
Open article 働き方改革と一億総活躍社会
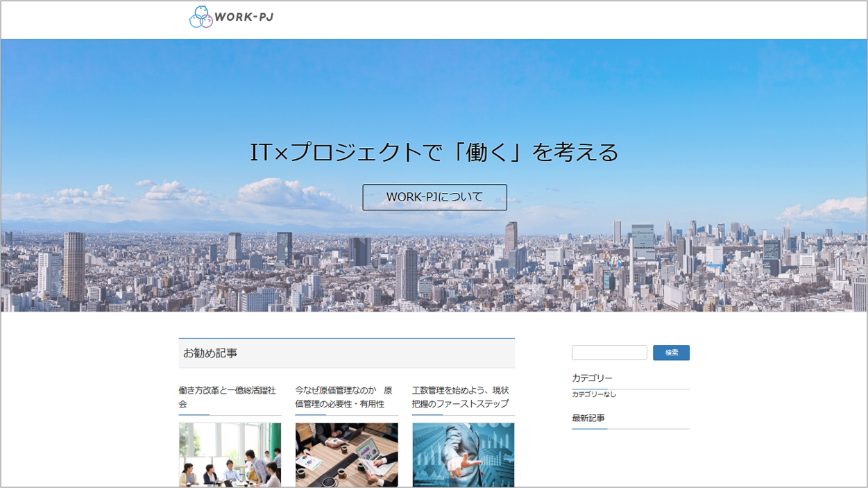coord(228,397)
